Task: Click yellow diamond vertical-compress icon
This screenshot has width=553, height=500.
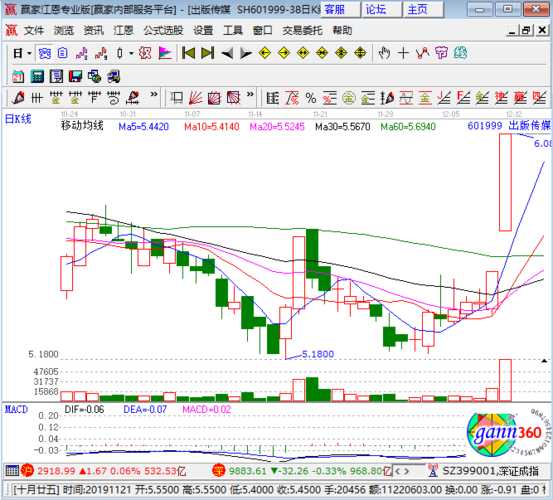Action: point(341,54)
